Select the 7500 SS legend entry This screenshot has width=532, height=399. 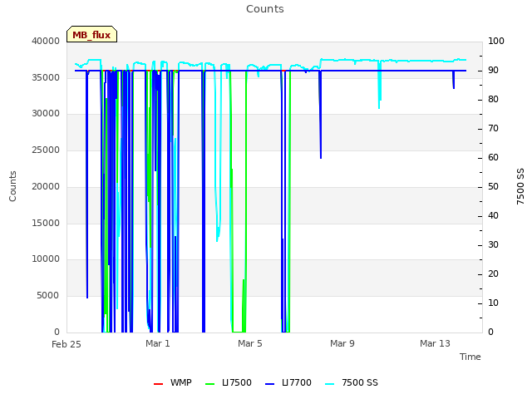[352, 382]
